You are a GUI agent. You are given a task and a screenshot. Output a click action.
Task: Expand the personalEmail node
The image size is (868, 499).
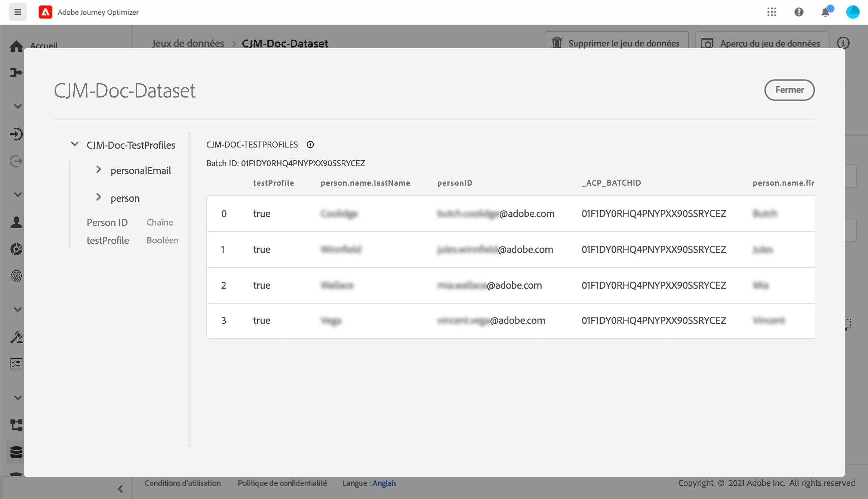[x=99, y=170]
